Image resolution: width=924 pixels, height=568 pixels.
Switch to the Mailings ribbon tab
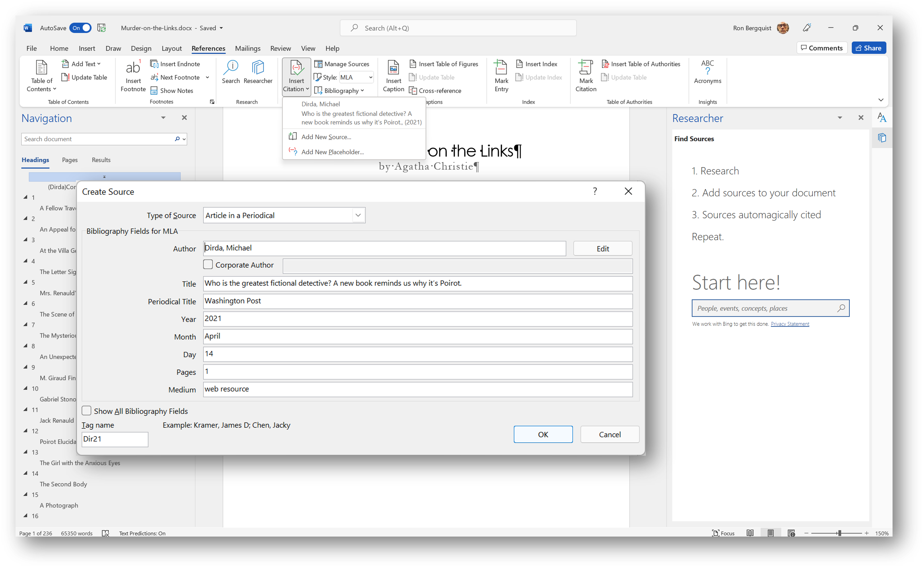point(247,48)
